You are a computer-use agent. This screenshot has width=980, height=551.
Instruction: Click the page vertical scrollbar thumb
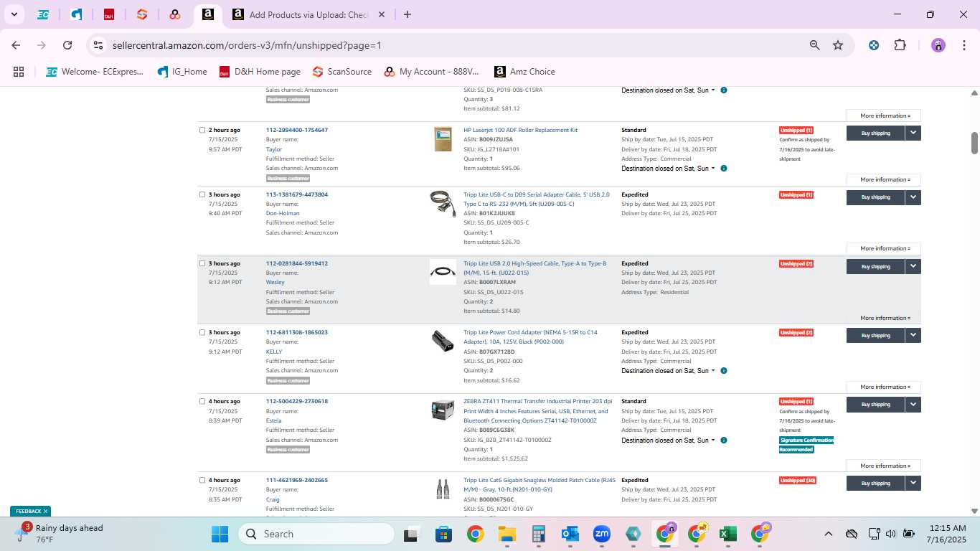pos(975,143)
